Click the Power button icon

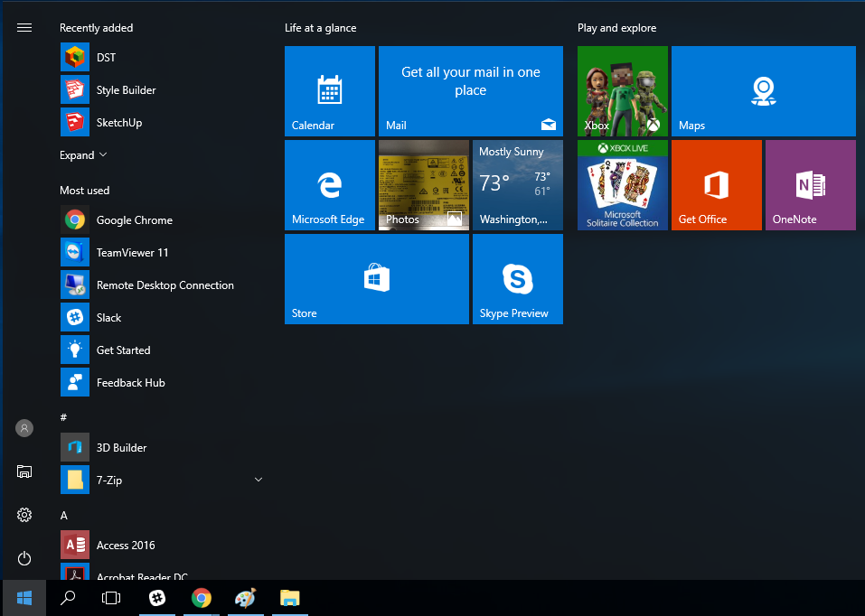[x=24, y=559]
